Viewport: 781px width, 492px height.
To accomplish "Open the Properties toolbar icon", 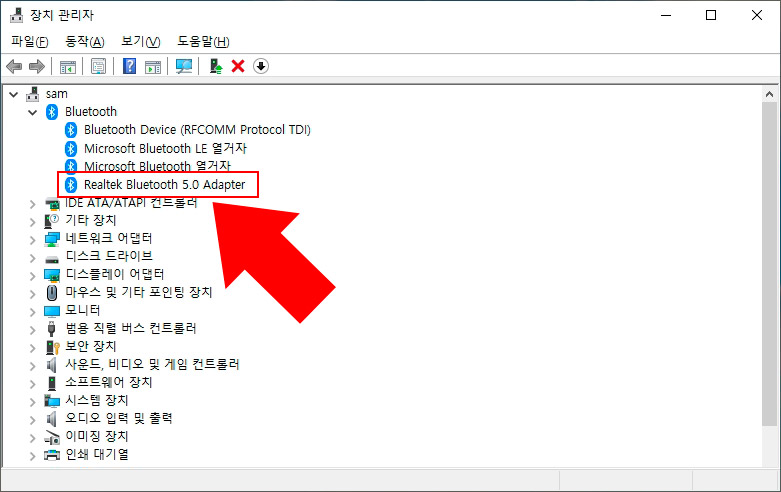I will pyautogui.click(x=99, y=66).
